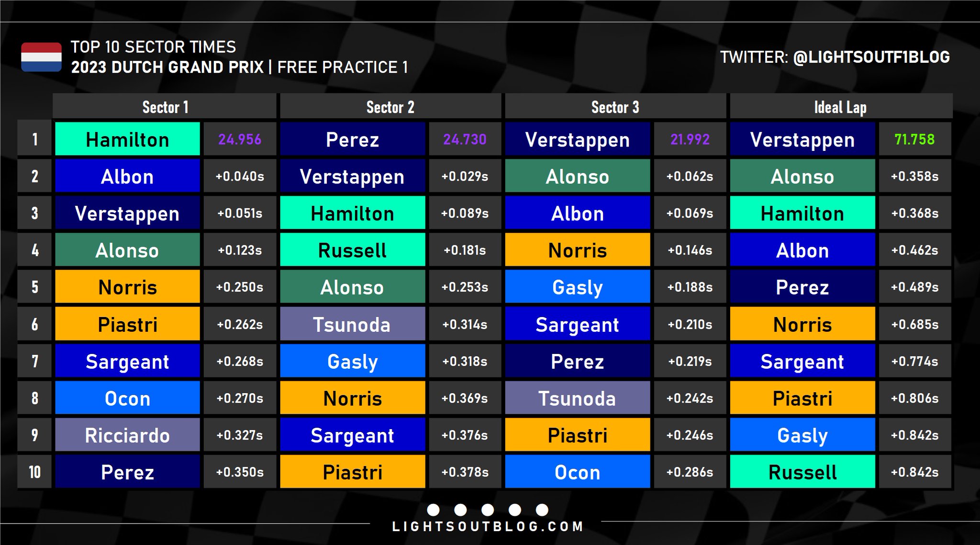Click the first white pagination dot
Image resolution: width=980 pixels, height=545 pixels.
[433, 510]
